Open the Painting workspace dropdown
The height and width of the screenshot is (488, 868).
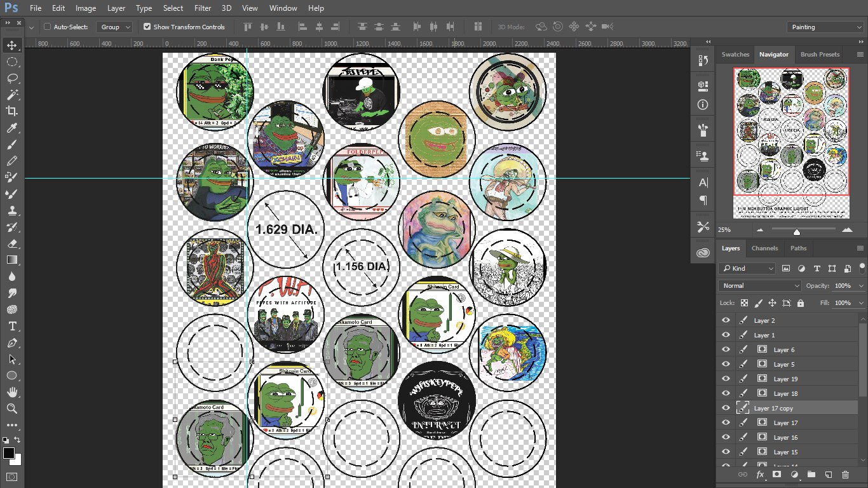(824, 27)
